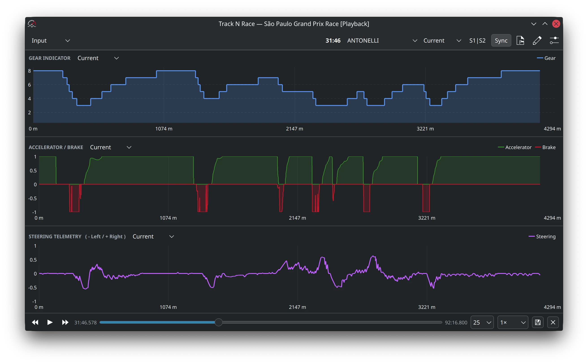Click the window title bar text
Screen dimensions: 588x364
[x=294, y=24]
